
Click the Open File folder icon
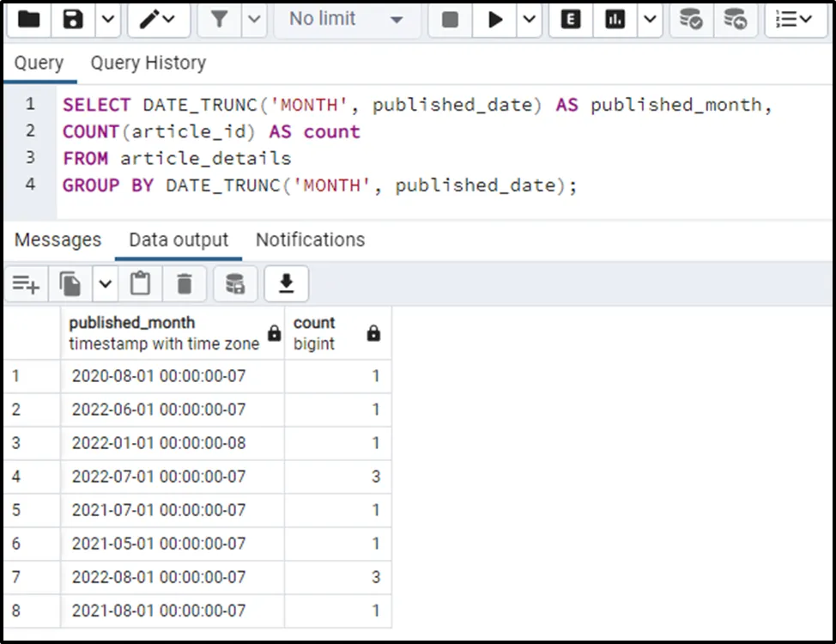coord(28,19)
